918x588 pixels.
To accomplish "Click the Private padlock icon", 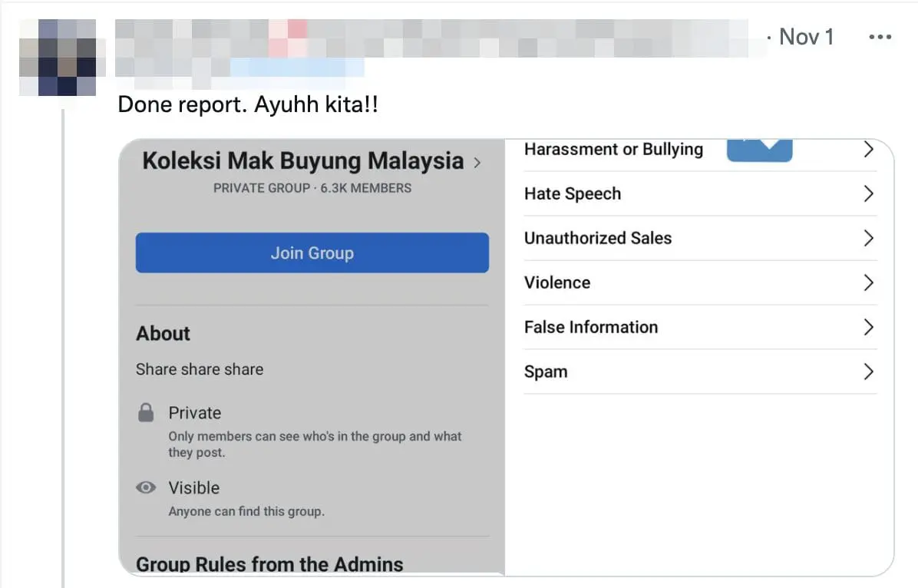I will (146, 413).
